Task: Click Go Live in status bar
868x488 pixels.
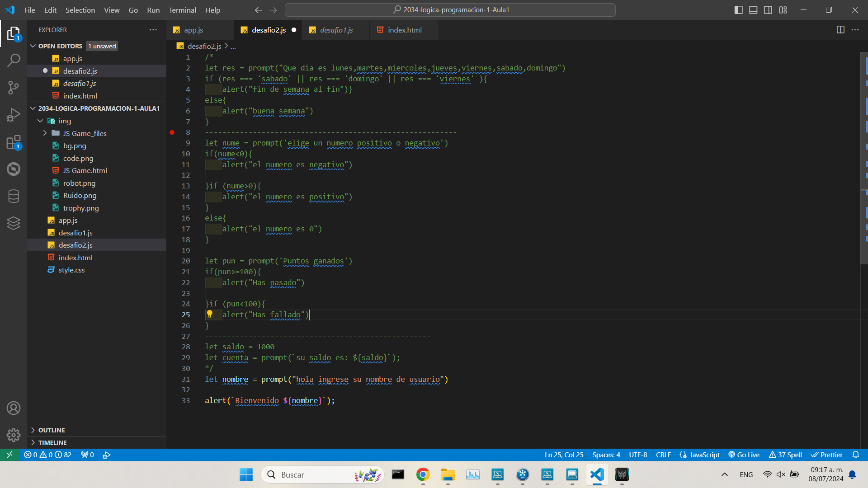Action: (744, 455)
